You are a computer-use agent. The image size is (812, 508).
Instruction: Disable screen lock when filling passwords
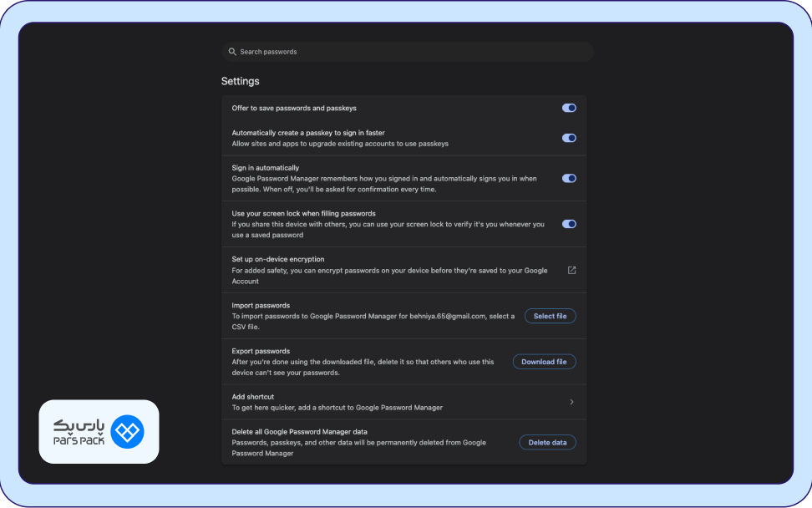tap(569, 224)
